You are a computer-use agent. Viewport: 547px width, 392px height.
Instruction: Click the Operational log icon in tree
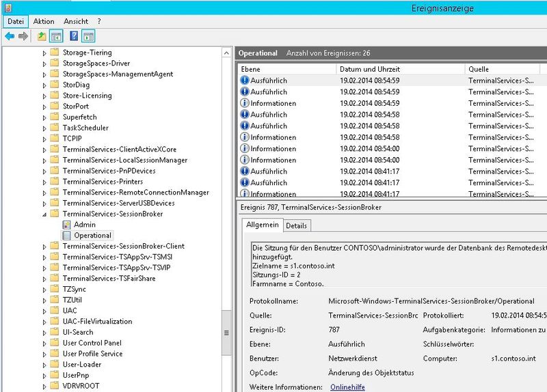pyautogui.click(x=66, y=236)
